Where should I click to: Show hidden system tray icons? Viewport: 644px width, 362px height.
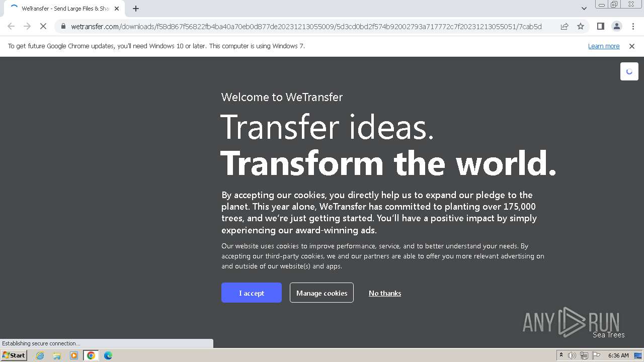561,355
